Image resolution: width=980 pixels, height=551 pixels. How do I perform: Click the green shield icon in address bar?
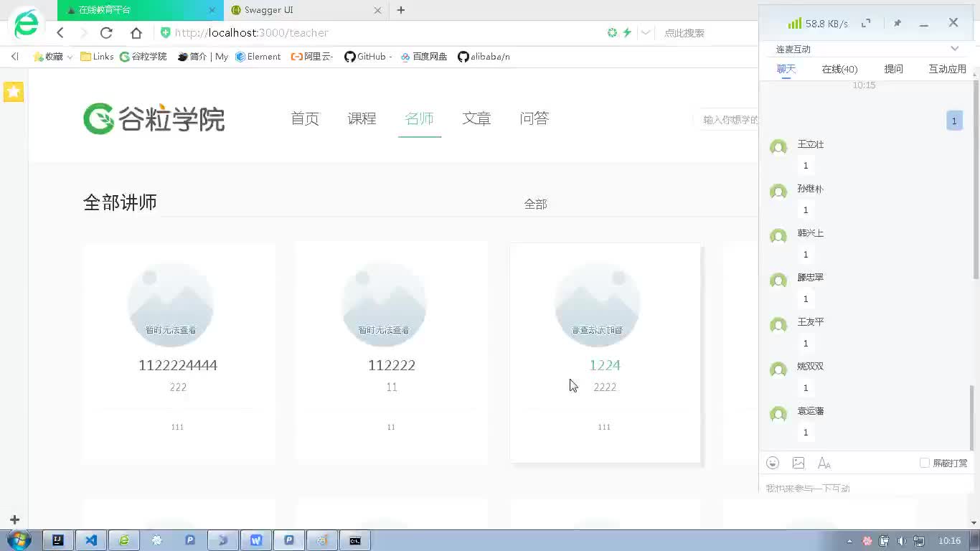click(166, 33)
